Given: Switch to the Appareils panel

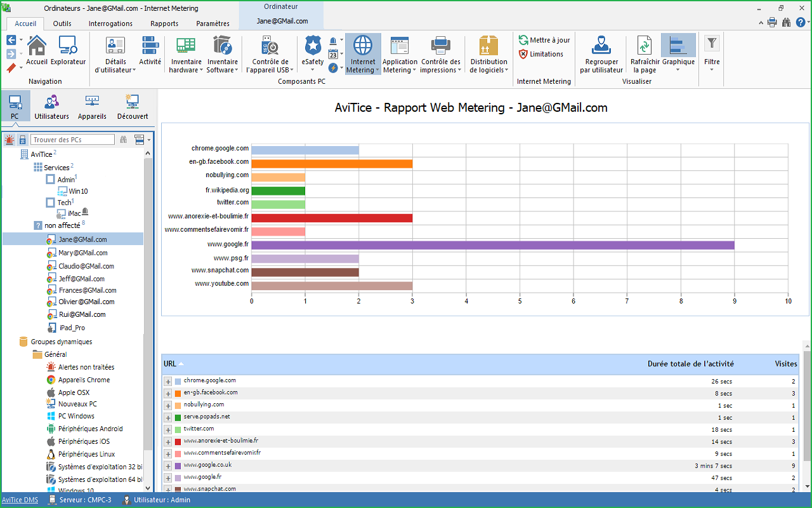Looking at the screenshot, I should click(x=92, y=106).
